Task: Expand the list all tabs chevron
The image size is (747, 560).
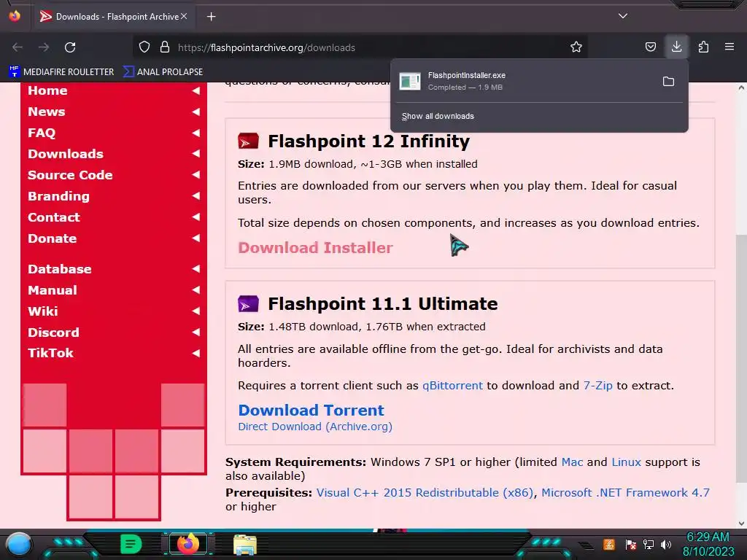Action: [x=623, y=16]
